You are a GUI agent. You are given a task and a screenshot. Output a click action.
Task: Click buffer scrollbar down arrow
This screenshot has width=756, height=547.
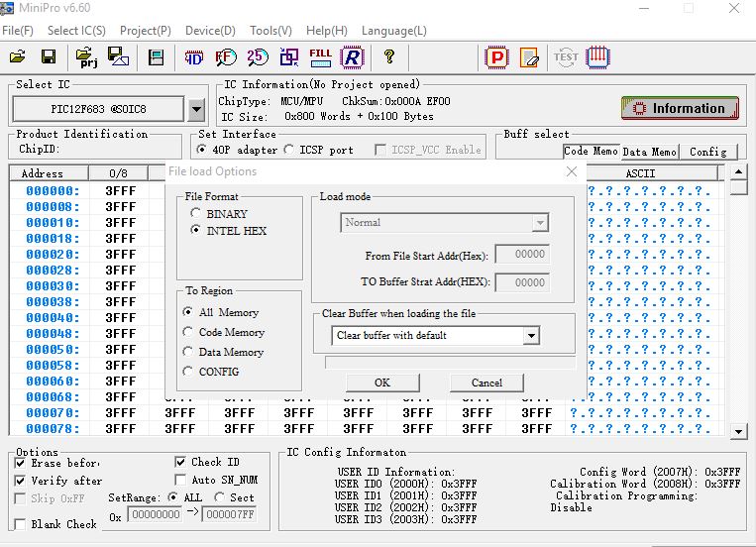click(x=738, y=432)
